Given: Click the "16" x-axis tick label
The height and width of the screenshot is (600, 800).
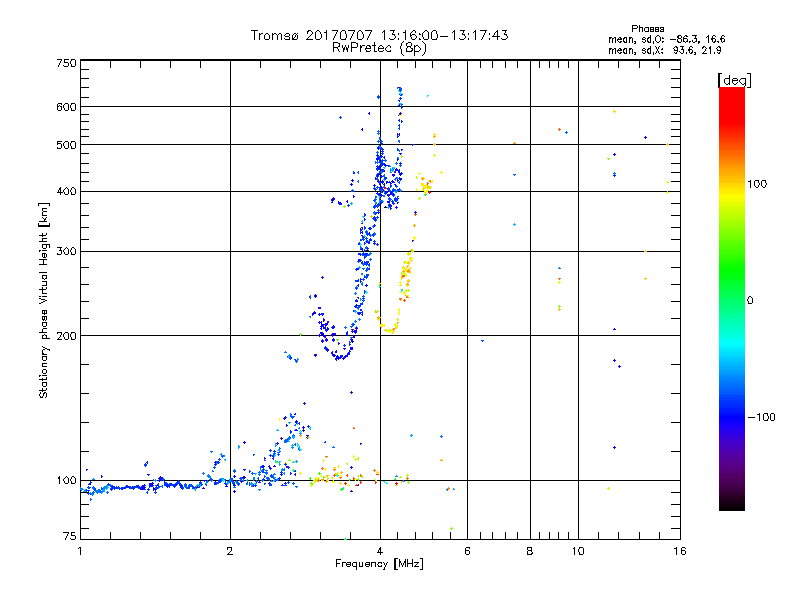Looking at the screenshot, I should pos(680,551).
